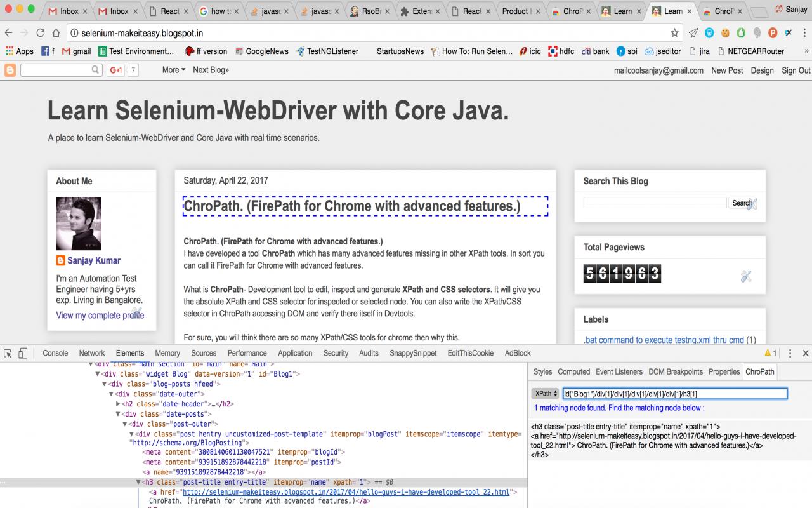The height and width of the screenshot is (508, 812).
Task: Click the blog Search button
Action: coord(742,203)
